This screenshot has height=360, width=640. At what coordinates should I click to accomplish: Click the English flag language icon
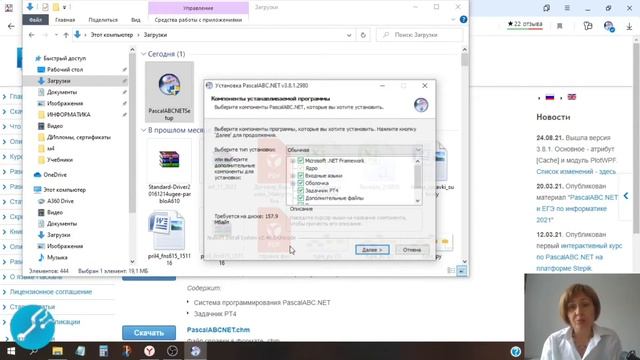(x=572, y=97)
